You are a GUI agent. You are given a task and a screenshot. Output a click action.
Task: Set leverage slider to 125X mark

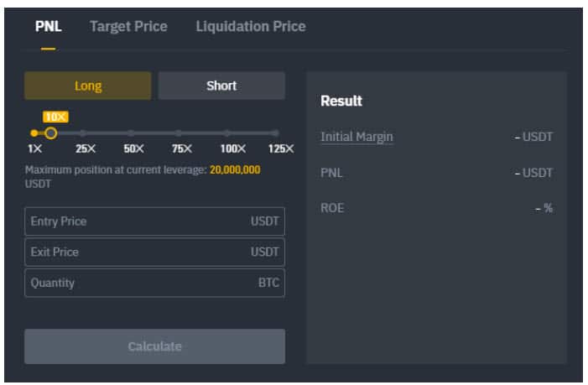pyautogui.click(x=275, y=133)
